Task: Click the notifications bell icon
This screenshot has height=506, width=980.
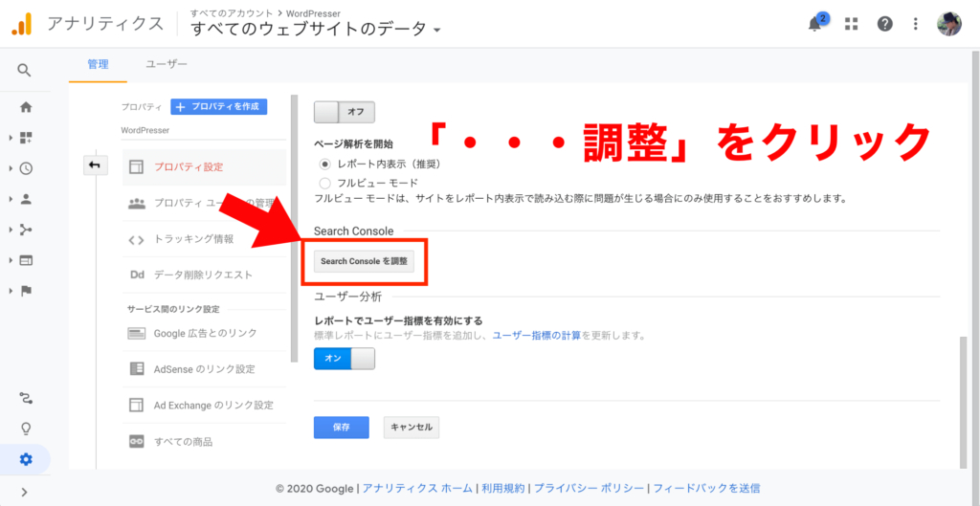Action: (815, 24)
